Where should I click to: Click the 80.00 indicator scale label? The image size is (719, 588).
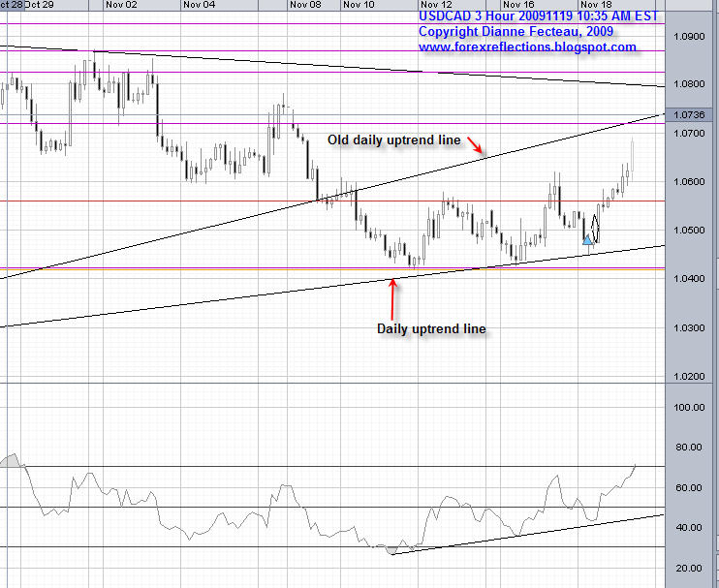[689, 448]
